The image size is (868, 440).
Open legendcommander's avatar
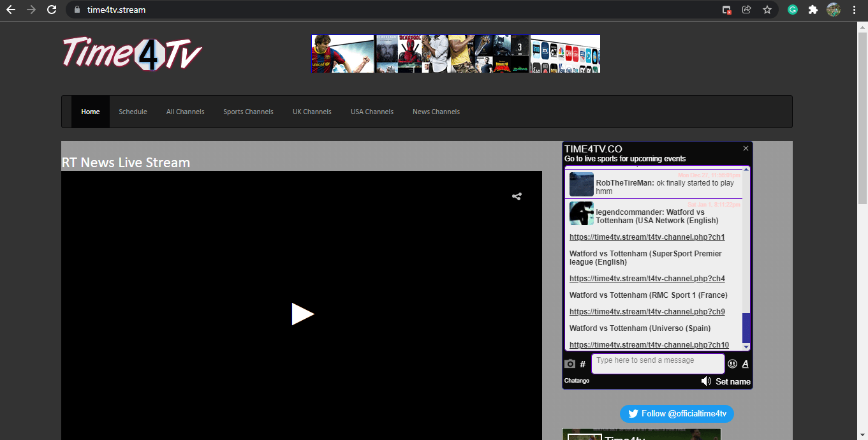coord(582,214)
